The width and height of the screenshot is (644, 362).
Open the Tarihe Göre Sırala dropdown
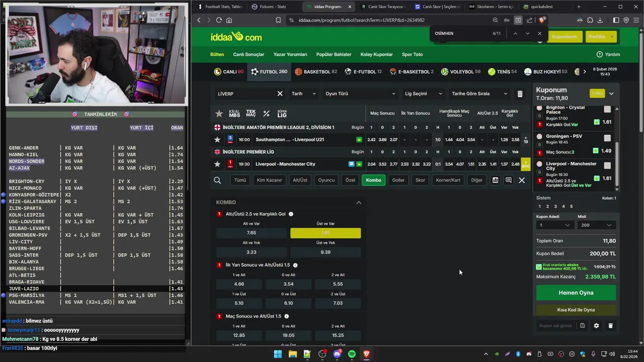pos(479,94)
